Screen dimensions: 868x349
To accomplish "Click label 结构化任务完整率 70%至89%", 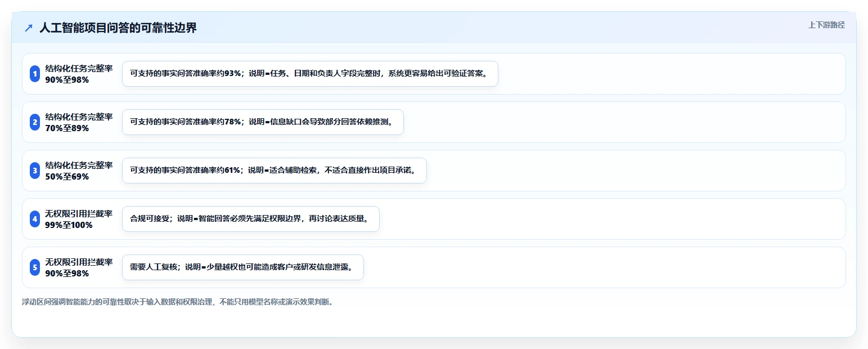I will tap(79, 122).
